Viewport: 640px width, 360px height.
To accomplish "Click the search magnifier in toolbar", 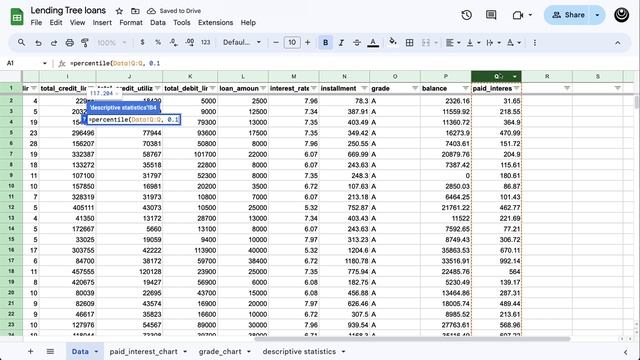I will pyautogui.click(x=21, y=42).
